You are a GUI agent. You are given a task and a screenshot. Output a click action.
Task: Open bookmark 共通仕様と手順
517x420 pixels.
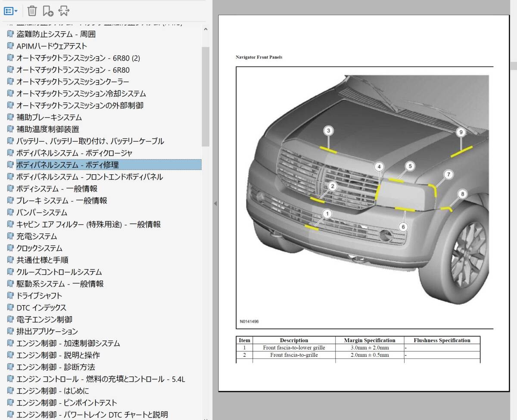42,260
